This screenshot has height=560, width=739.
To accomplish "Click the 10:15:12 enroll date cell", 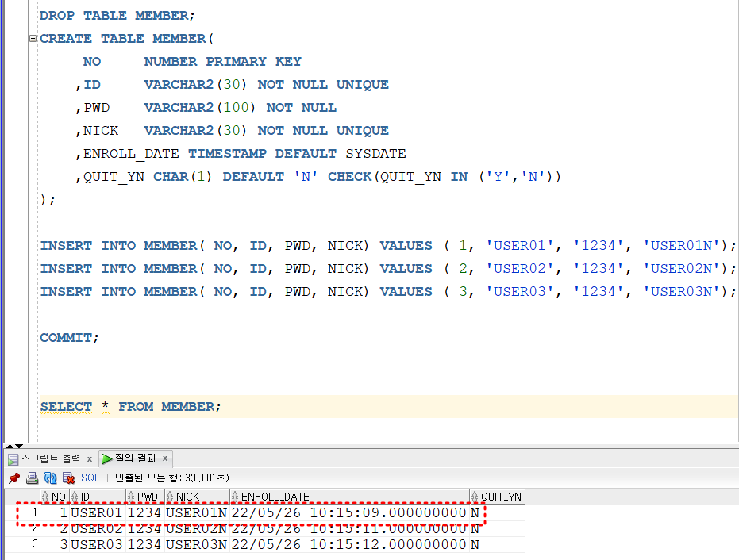I will [x=348, y=544].
